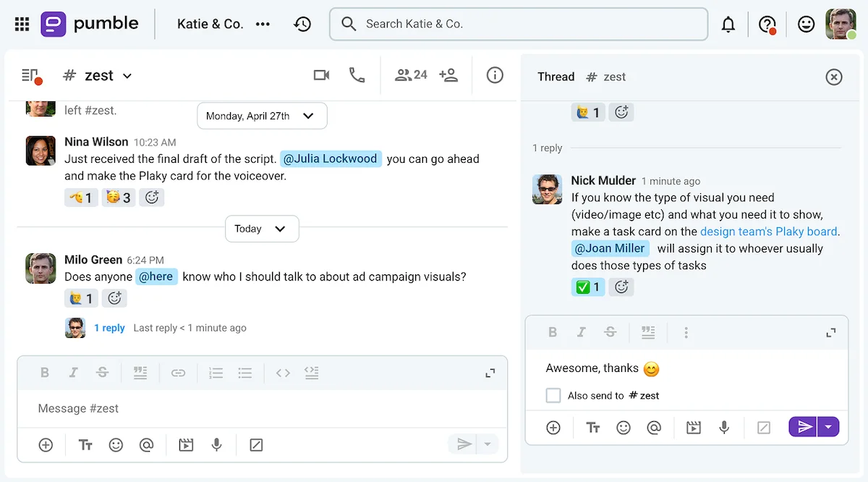Viewport: 868px width, 482px height.
Task: Open the apps grid launcher icon
Action: pyautogui.click(x=22, y=24)
